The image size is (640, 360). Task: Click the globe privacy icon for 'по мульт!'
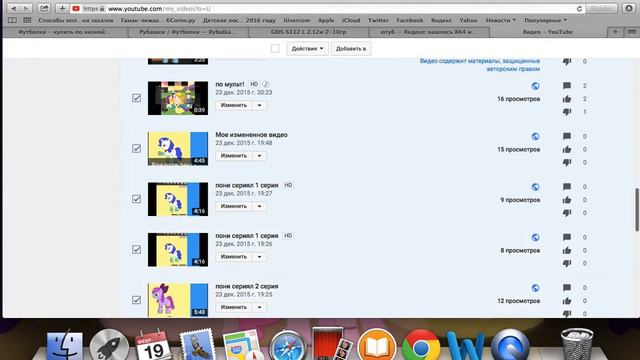tap(536, 86)
